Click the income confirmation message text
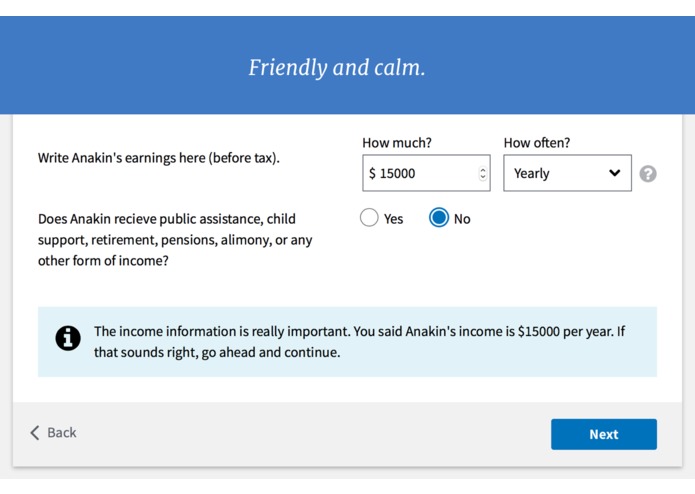The image size is (695, 494). (x=359, y=341)
